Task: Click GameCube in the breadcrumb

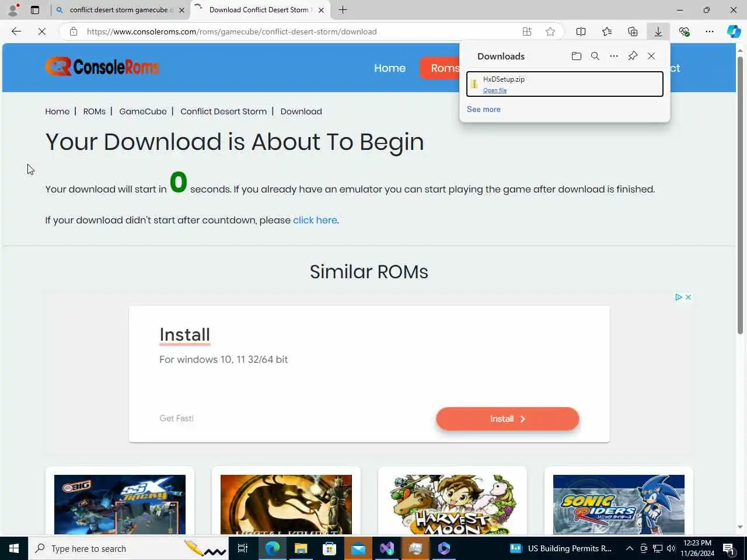Action: (143, 111)
